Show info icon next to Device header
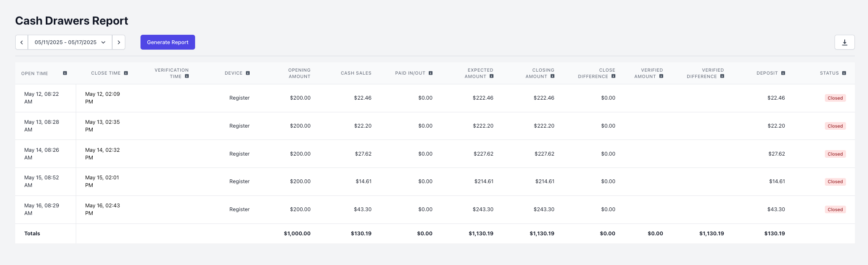Image resolution: width=868 pixels, height=265 pixels. tap(248, 73)
